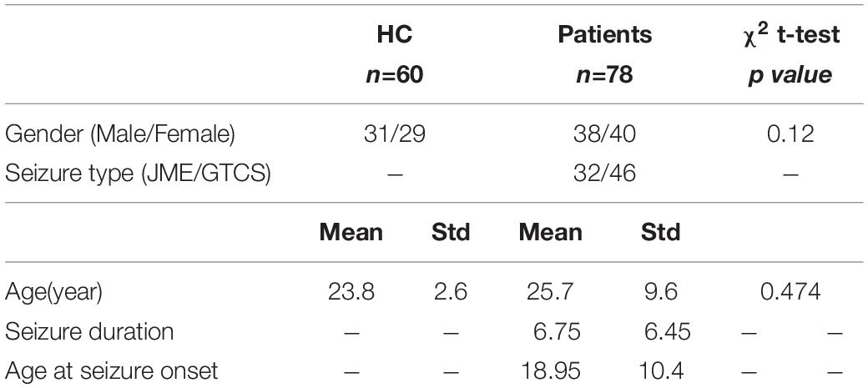Select the 18.95 onset mean value
Image resolution: width=868 pixels, height=388 pixels.
click(551, 371)
